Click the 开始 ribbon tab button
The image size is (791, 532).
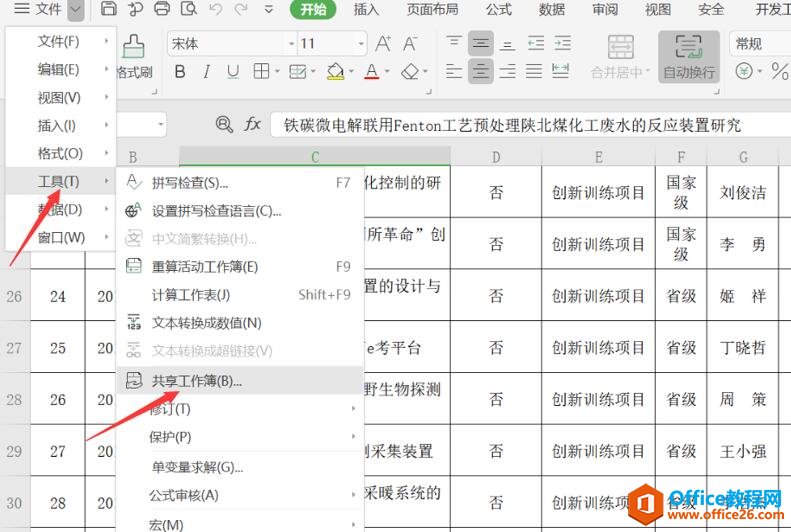pyautogui.click(x=313, y=10)
